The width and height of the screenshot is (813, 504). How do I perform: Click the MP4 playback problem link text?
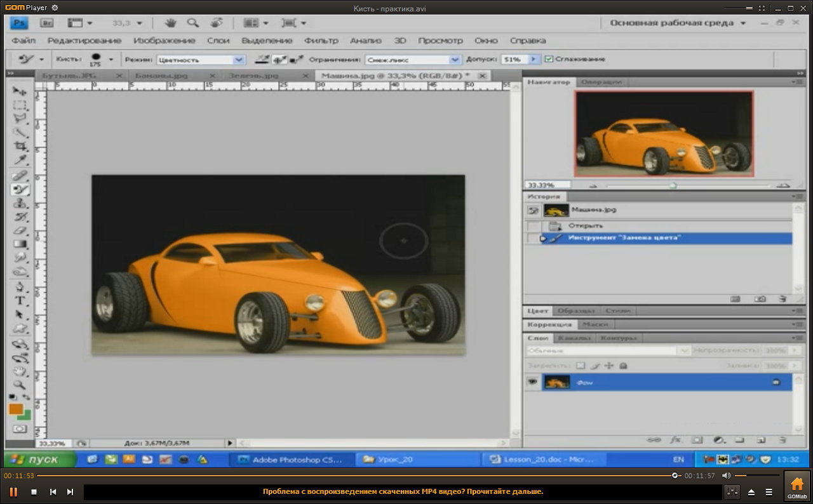(403, 491)
